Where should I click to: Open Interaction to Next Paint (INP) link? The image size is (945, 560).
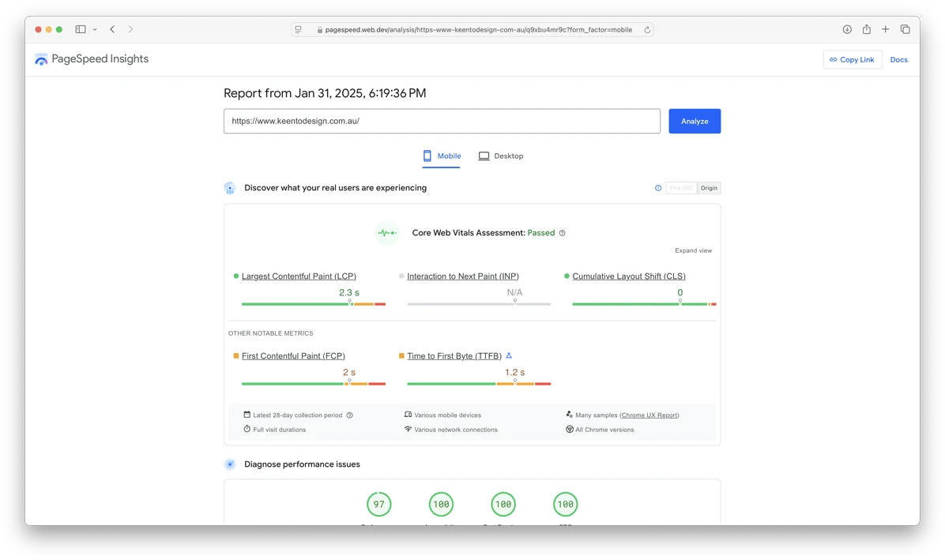coord(463,276)
